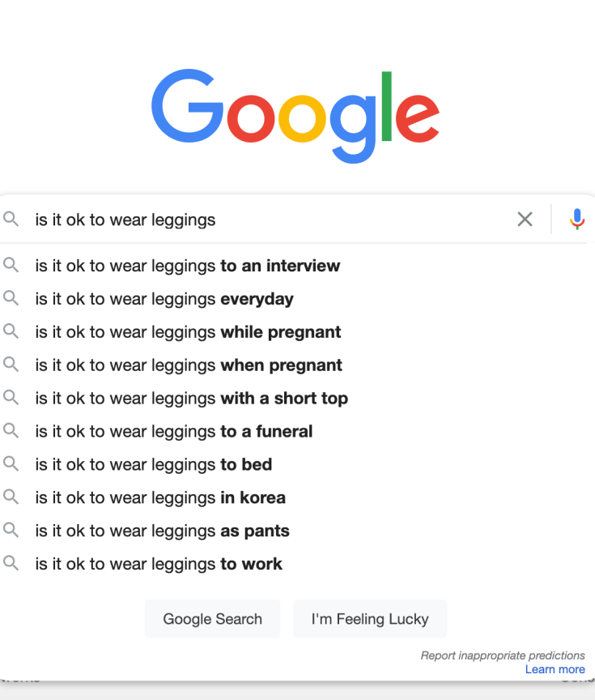This screenshot has height=700, width=595.
Task: Click magnifier icon beside "to a funeral" suggestion
Action: 11,431
